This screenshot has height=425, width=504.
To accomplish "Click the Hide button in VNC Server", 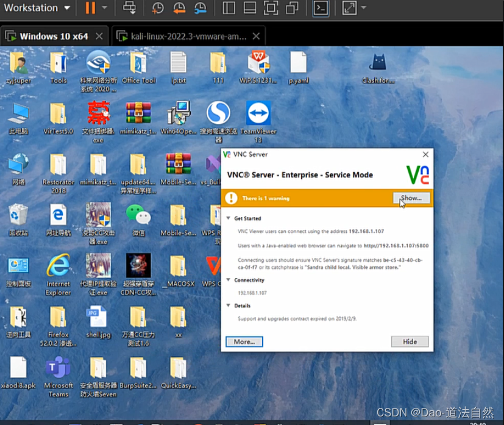I will click(x=410, y=341).
